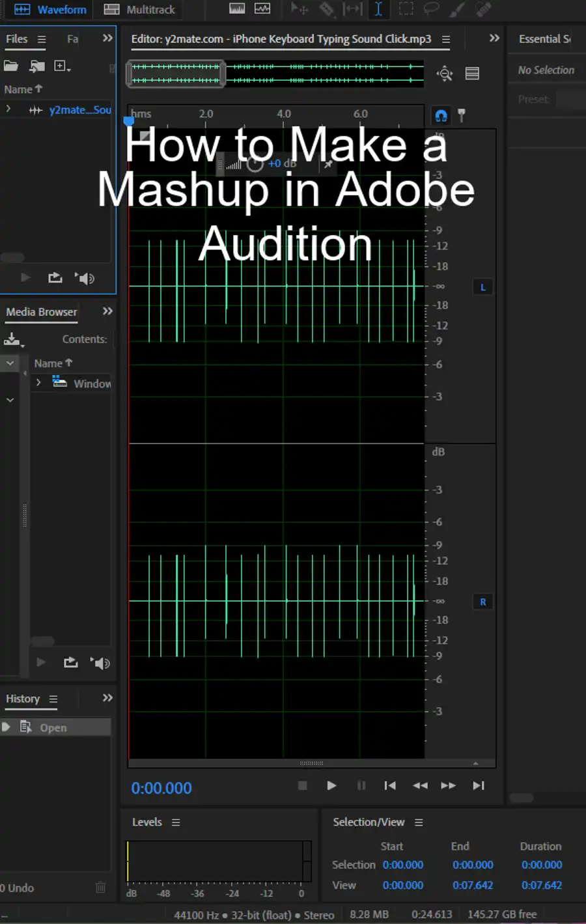The width and height of the screenshot is (586, 924).
Task: Show the spectral pitch display
Action: [x=262, y=8]
